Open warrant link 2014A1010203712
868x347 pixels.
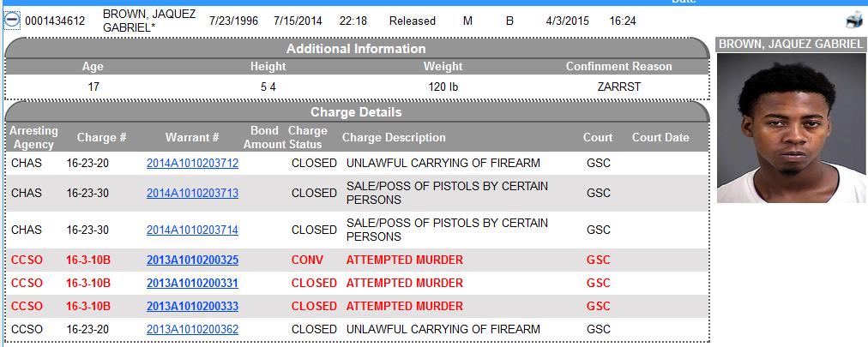point(192,164)
